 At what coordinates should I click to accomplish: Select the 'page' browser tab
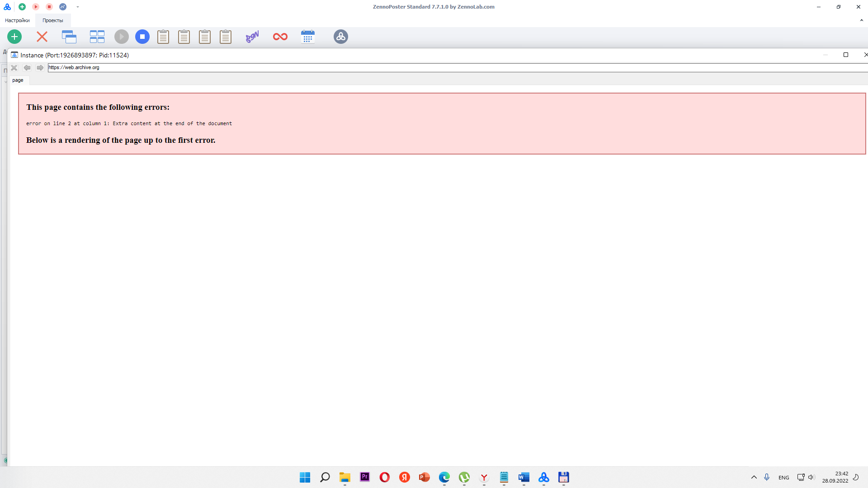coord(18,80)
